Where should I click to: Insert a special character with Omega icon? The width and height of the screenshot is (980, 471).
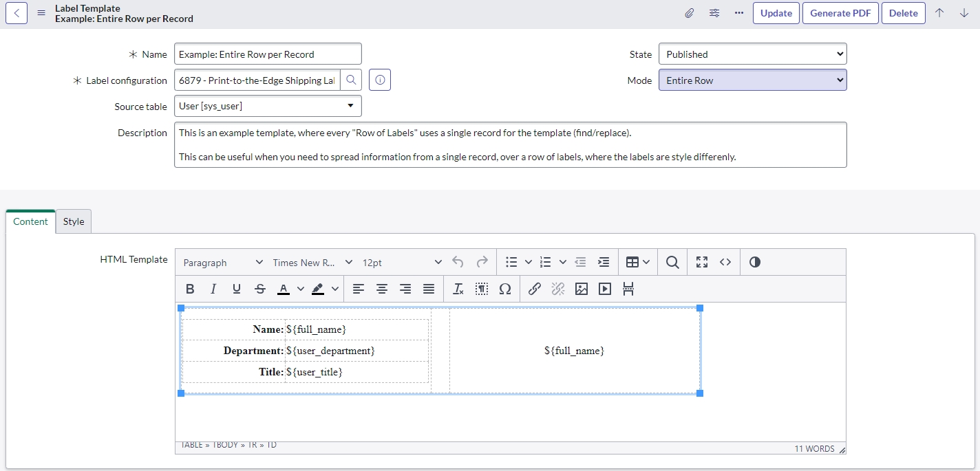click(x=505, y=289)
